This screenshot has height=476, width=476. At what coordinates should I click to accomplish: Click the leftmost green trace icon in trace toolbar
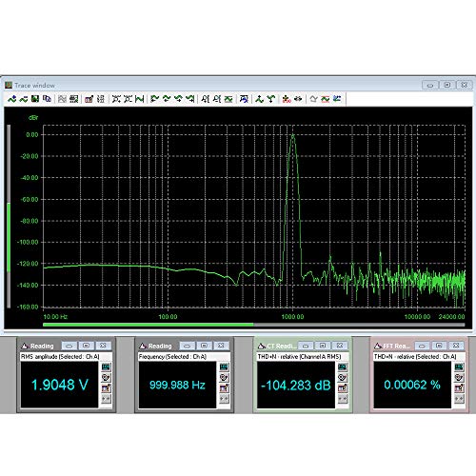click(x=11, y=99)
